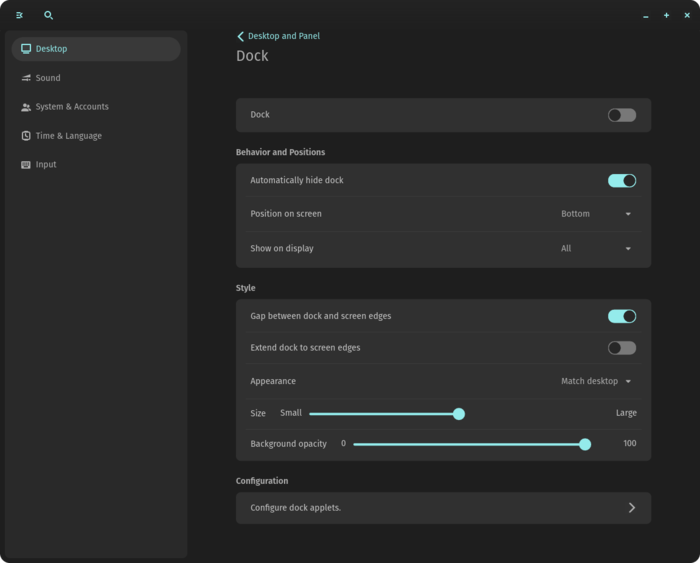Collapse the sidebar navigation toggle icon
The image size is (700, 563).
tap(19, 15)
